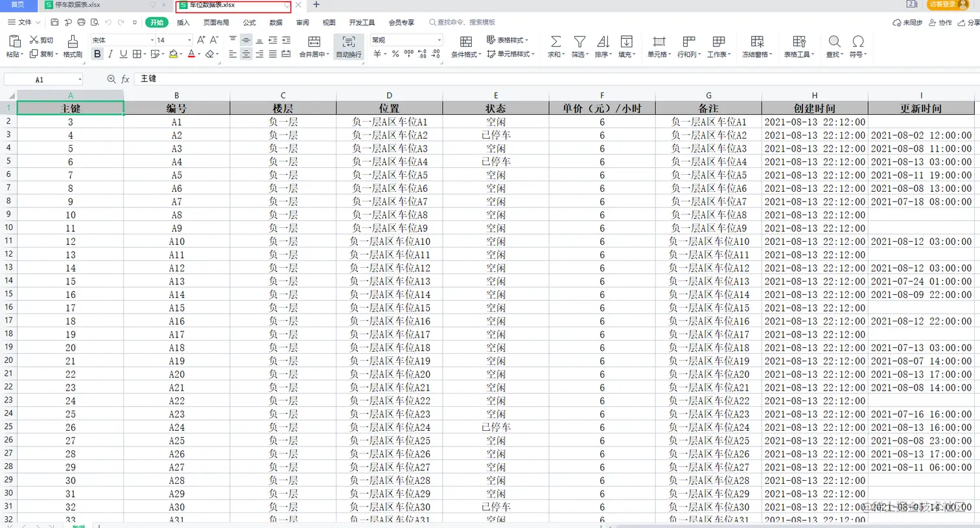Viewport: 980px width, 528px height.
Task: Toggle top vertical alignment
Action: (x=233, y=40)
